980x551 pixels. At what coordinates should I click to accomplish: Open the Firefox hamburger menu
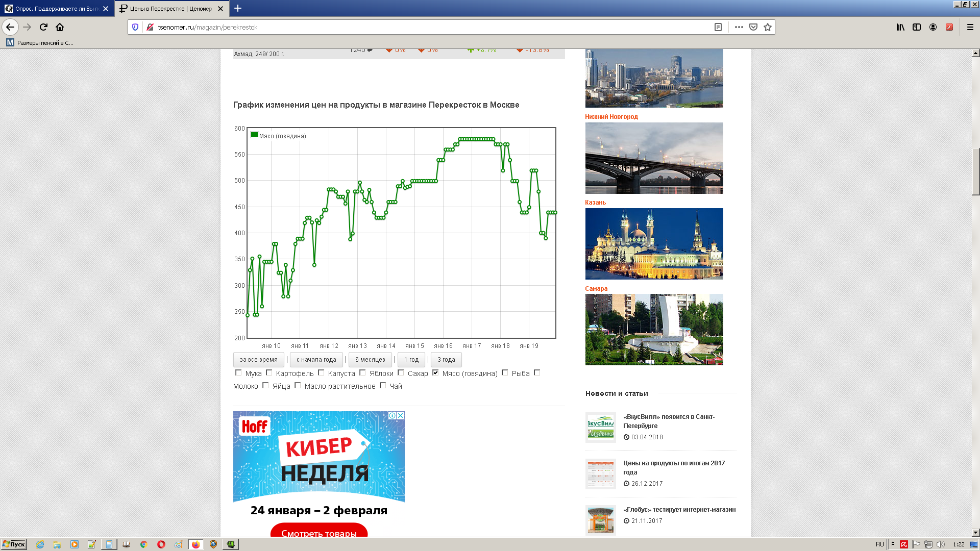970,27
